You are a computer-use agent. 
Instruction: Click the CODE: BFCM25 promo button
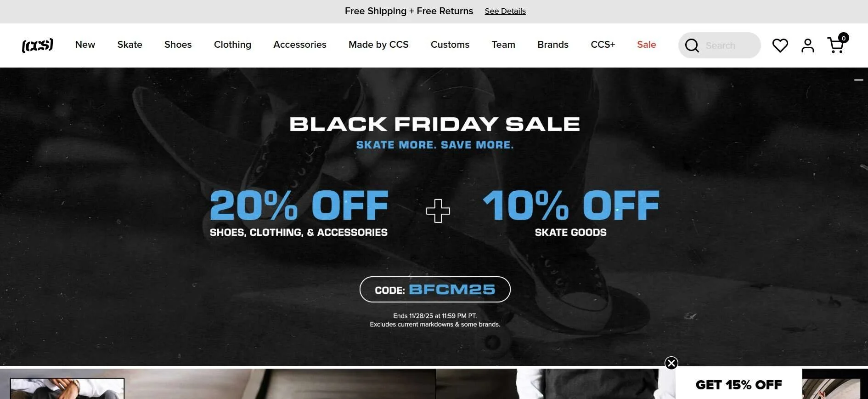tap(435, 289)
